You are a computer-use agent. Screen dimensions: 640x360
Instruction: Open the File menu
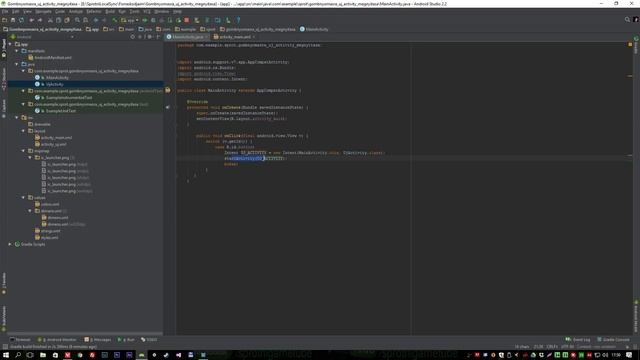4,11
